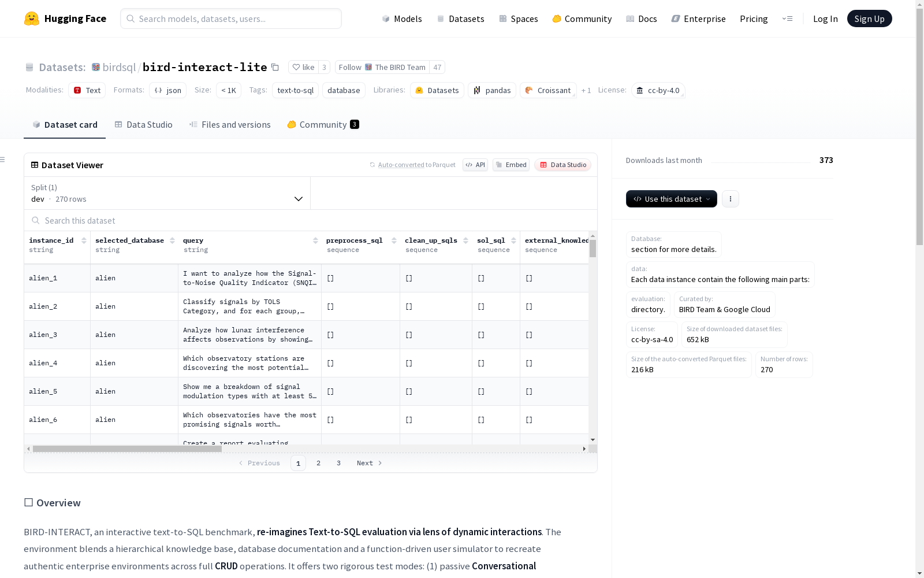Open the Pricing page
Image resolution: width=924 pixels, height=578 pixels.
tap(754, 18)
